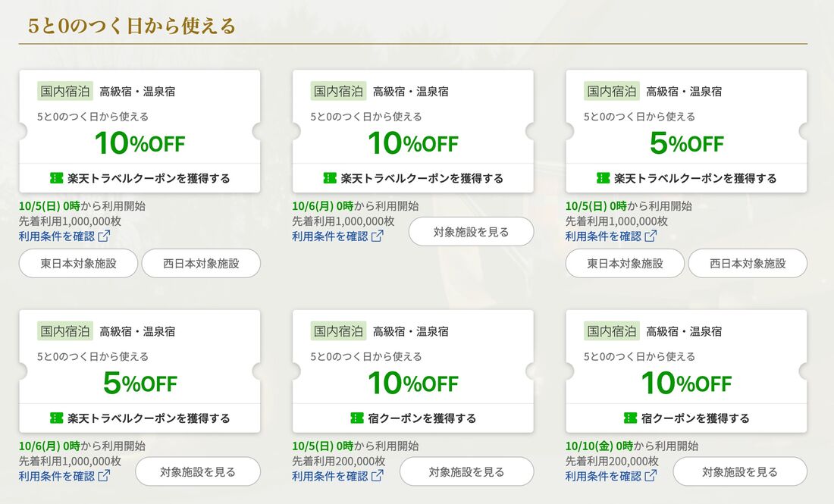The height and width of the screenshot is (504, 834).
Task: Open 対象施設を見る for 10/5 宿クーポン
Action: (466, 471)
